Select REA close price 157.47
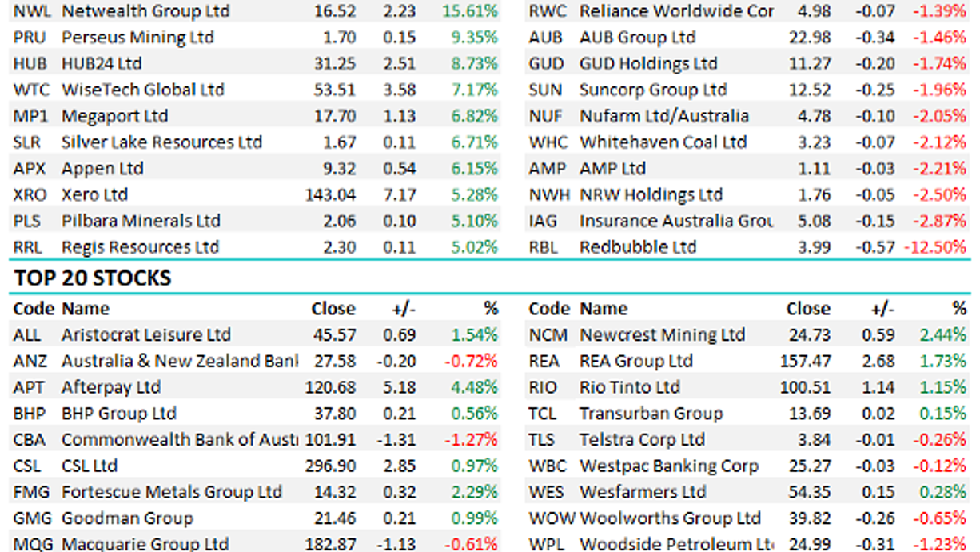Screen dimensions: 980x552 click(x=806, y=361)
